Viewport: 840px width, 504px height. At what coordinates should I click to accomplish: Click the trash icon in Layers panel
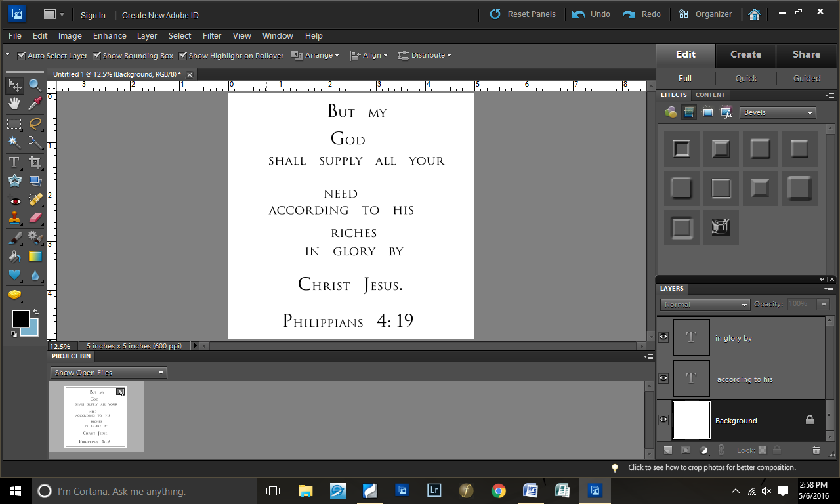point(816,450)
